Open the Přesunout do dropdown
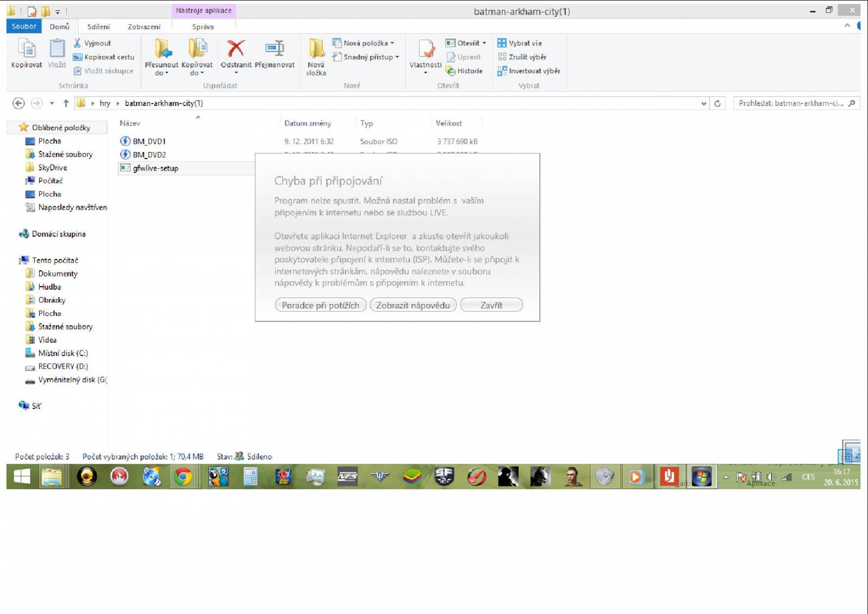This screenshot has height=614, width=868. (162, 56)
